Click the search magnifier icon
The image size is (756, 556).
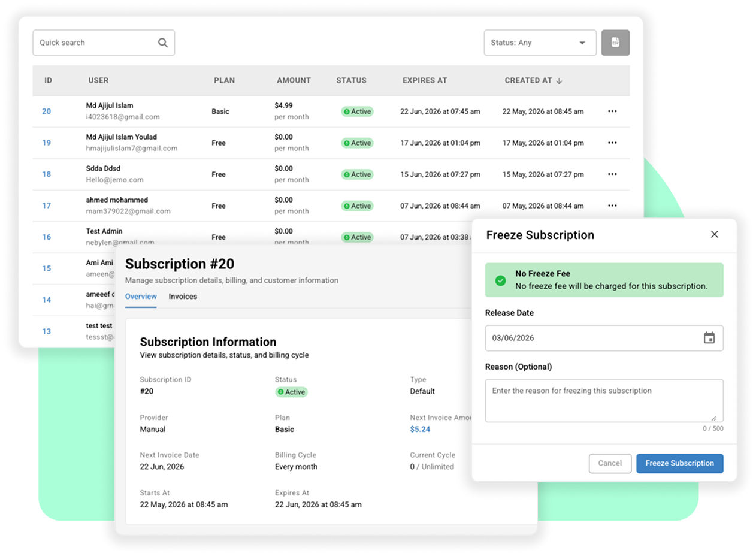pyautogui.click(x=162, y=43)
